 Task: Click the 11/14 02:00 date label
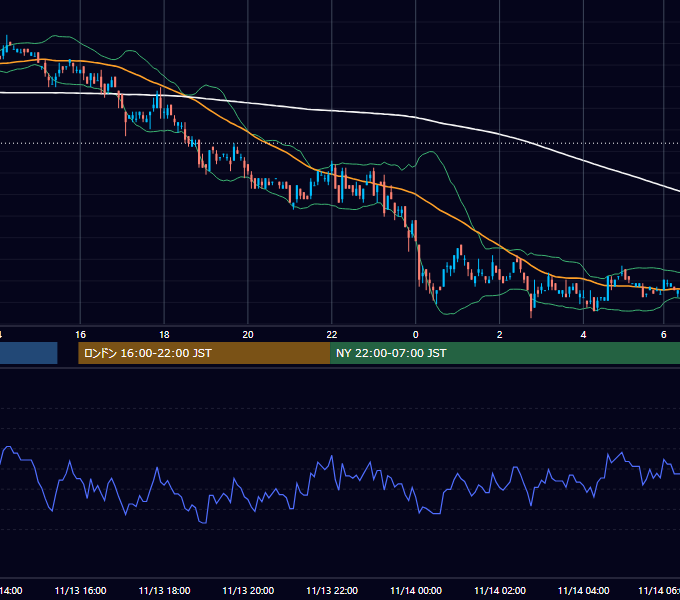click(500, 590)
